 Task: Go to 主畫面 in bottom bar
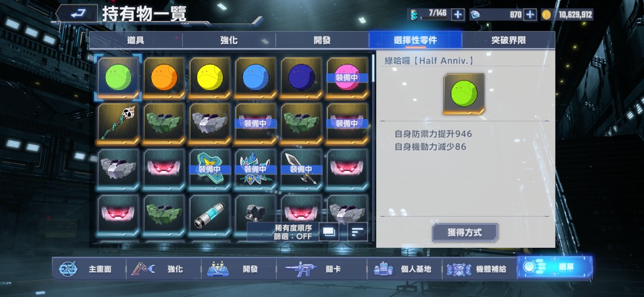[x=90, y=269]
